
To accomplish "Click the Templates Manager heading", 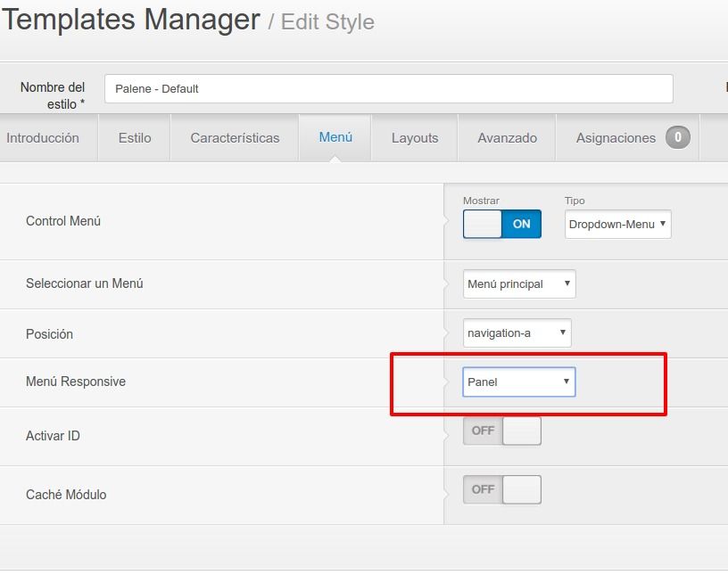I will pos(131,20).
